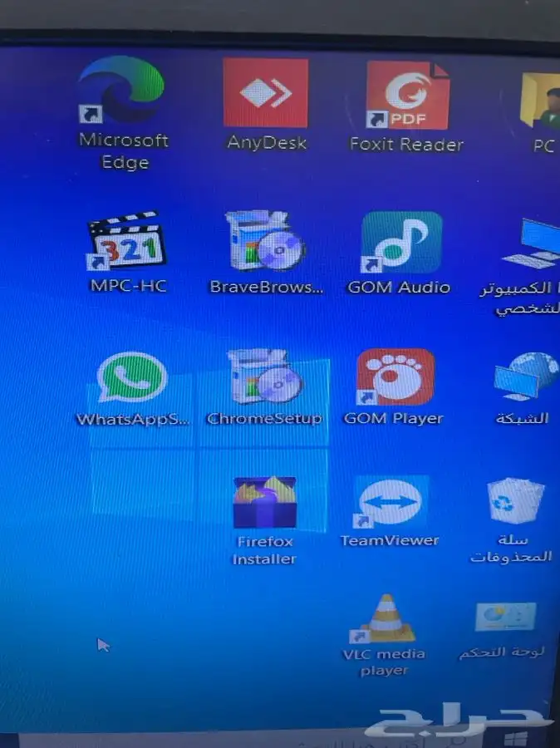Launch the GOM Player shortcut

pyautogui.click(x=395, y=378)
